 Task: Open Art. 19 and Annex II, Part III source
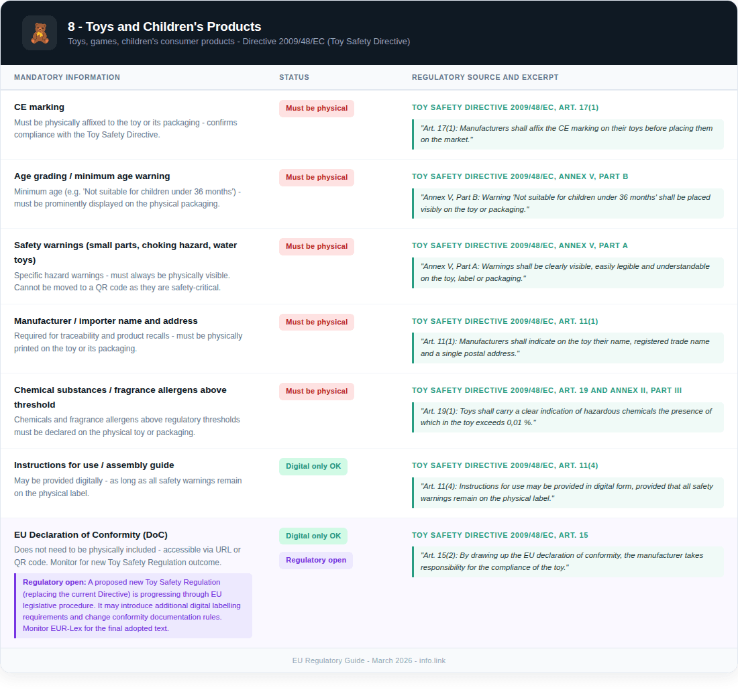(x=546, y=391)
